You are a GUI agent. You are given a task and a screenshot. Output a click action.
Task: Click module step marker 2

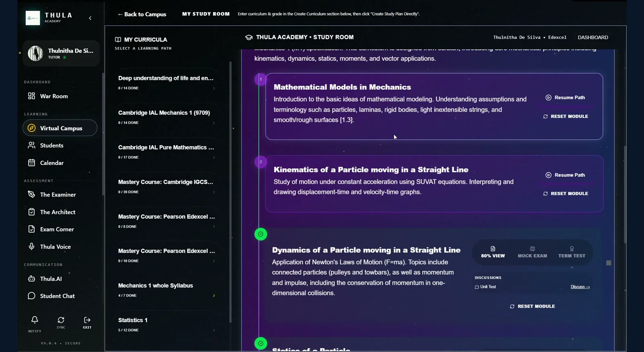coord(260,162)
